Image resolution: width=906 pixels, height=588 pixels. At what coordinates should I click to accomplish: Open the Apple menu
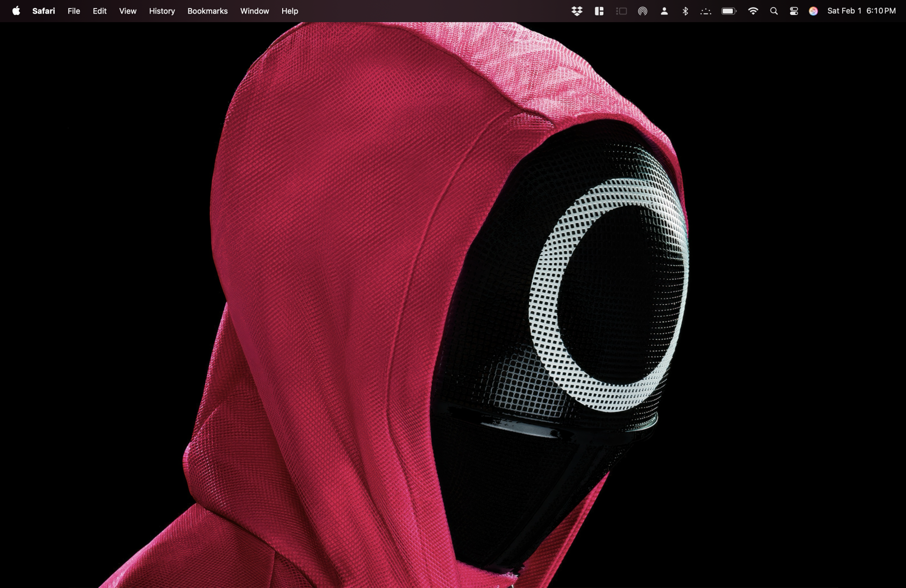click(16, 10)
